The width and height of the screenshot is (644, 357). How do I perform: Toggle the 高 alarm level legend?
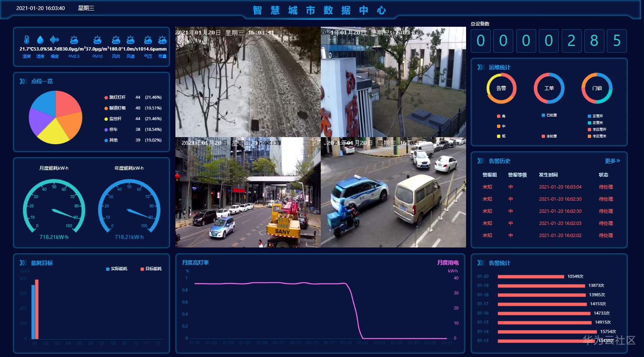point(501,116)
